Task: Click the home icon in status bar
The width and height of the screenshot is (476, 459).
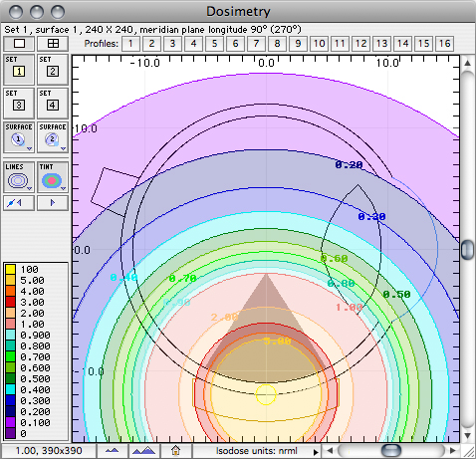Action: pos(175,451)
